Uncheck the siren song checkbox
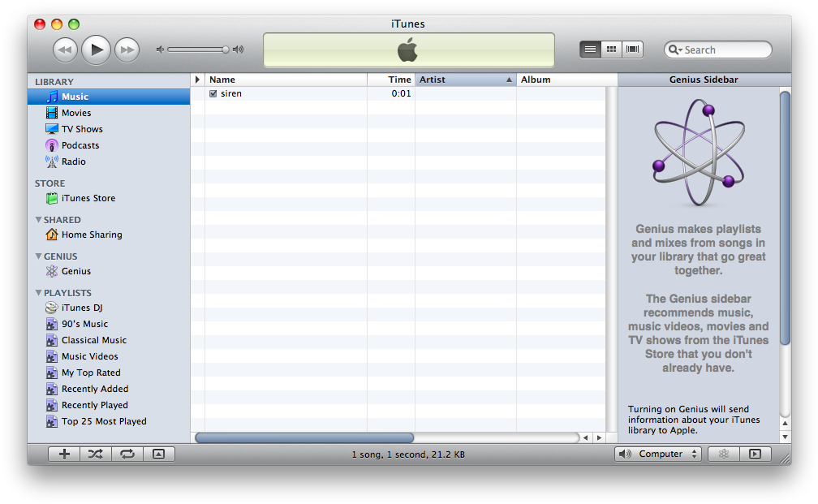Screen dimensions: 818x504 (213, 94)
